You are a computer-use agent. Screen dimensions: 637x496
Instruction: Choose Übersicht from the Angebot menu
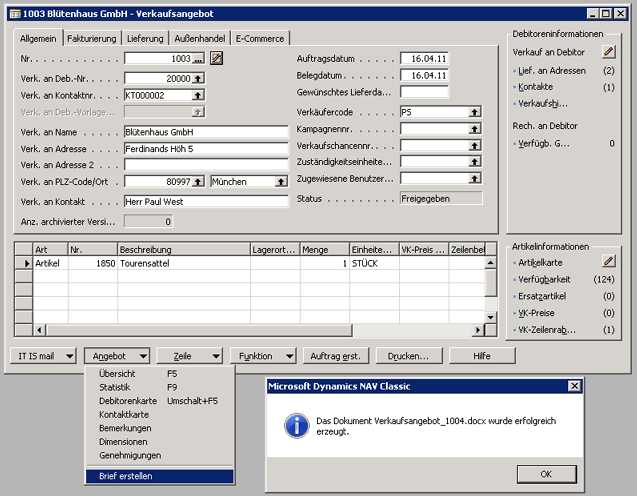[x=160, y=374]
